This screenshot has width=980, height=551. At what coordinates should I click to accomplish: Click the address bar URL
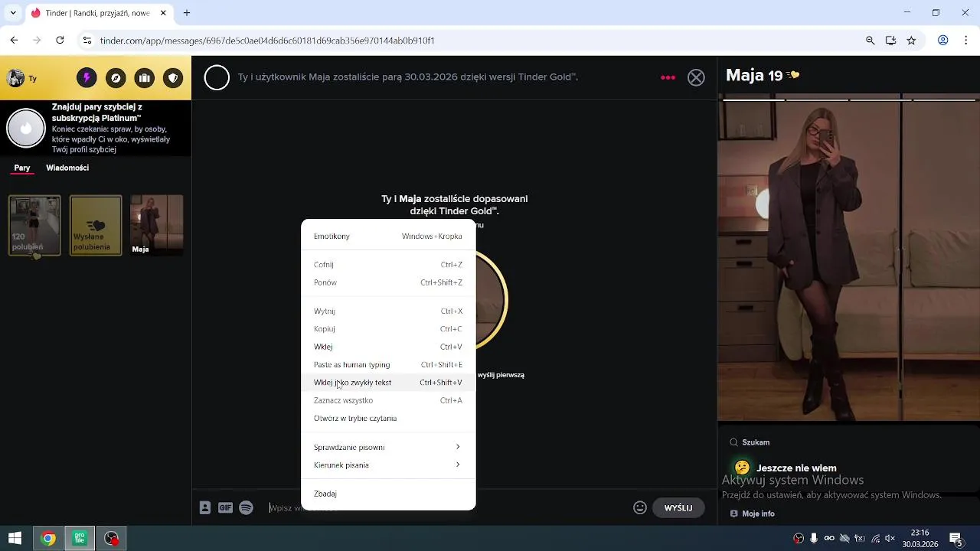267,41
